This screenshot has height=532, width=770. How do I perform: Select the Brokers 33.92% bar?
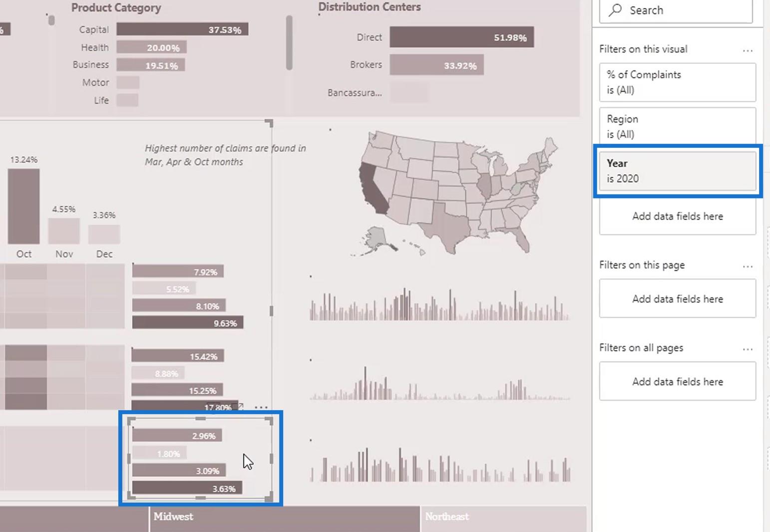(437, 65)
